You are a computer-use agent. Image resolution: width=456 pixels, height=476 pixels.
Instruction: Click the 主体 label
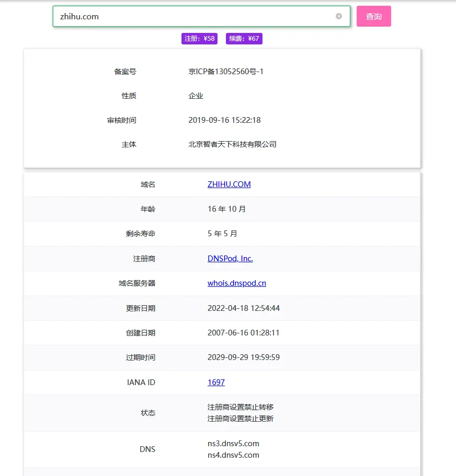click(129, 145)
